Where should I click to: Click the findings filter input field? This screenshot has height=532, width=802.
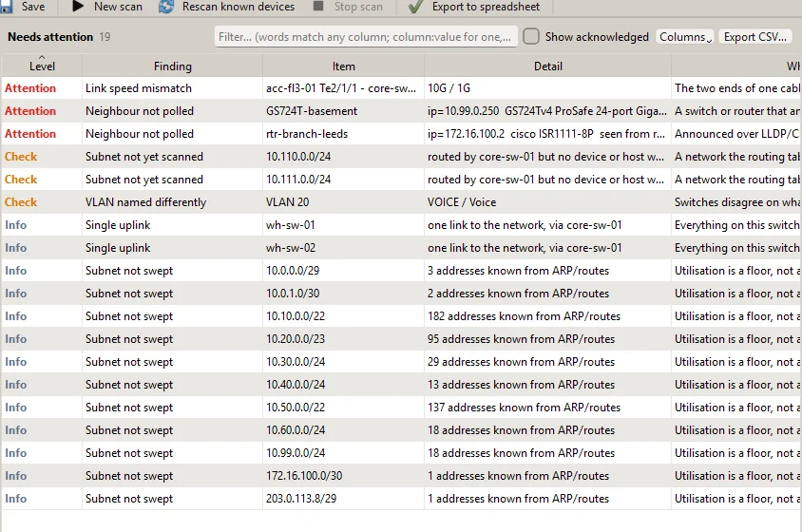click(x=366, y=37)
